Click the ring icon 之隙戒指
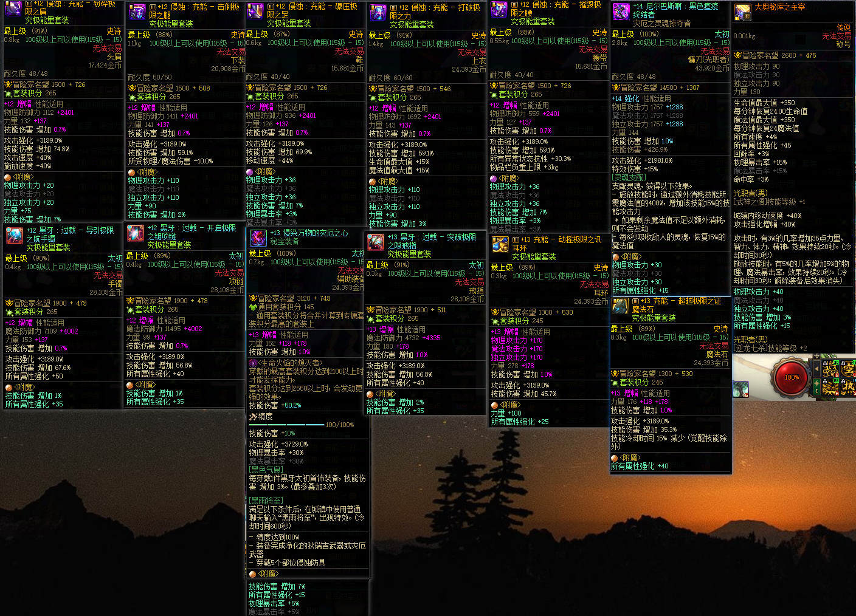The width and height of the screenshot is (856, 616). click(x=376, y=241)
